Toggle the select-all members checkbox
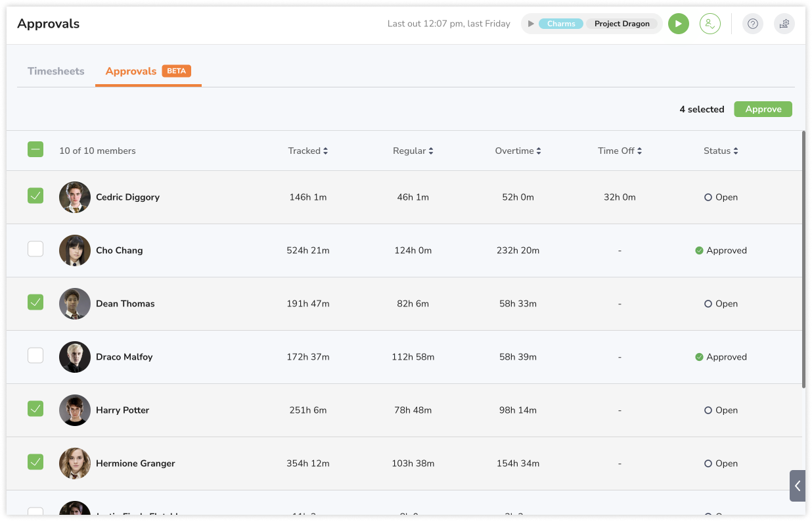The width and height of the screenshot is (812, 522). [x=35, y=150]
